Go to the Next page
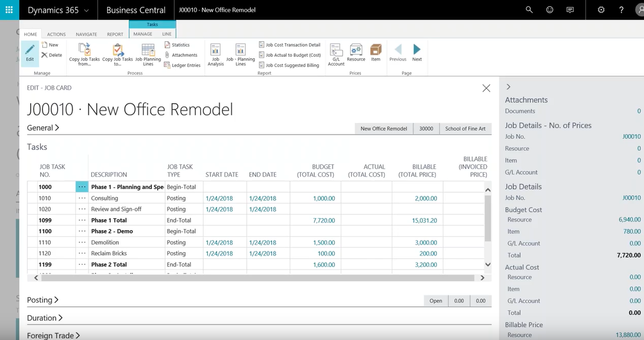This screenshot has height=340, width=644. tap(417, 53)
